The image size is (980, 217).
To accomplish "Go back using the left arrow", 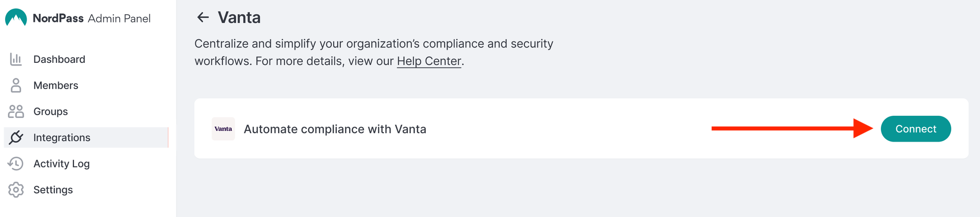I will [203, 17].
